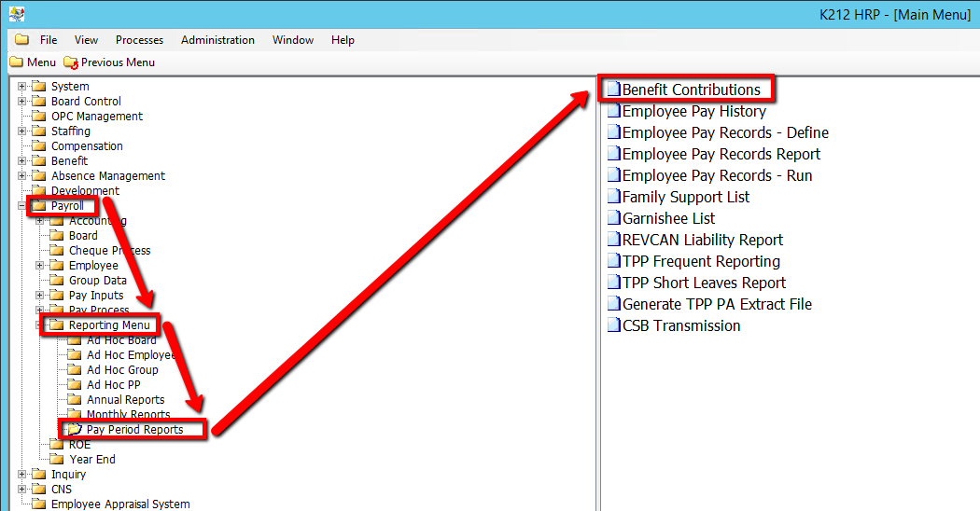Open Employee Pay History report
Image resolution: width=980 pixels, height=511 pixels.
693,112
